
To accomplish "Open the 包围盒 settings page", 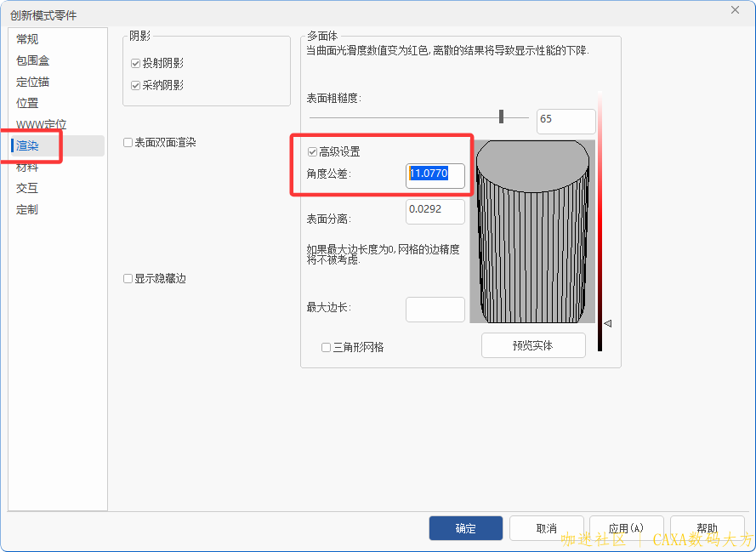I will pyautogui.click(x=32, y=60).
